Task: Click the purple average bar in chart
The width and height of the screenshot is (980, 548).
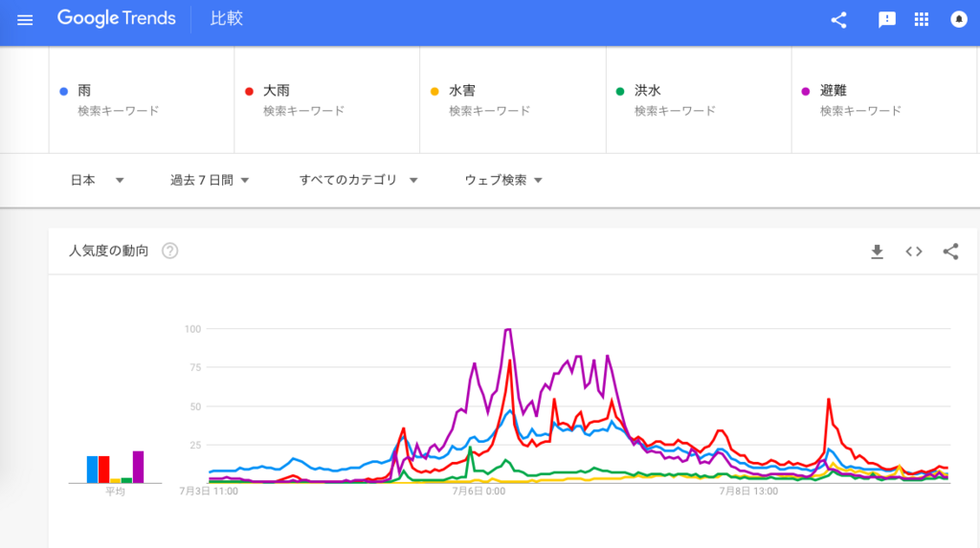Action: (x=138, y=467)
